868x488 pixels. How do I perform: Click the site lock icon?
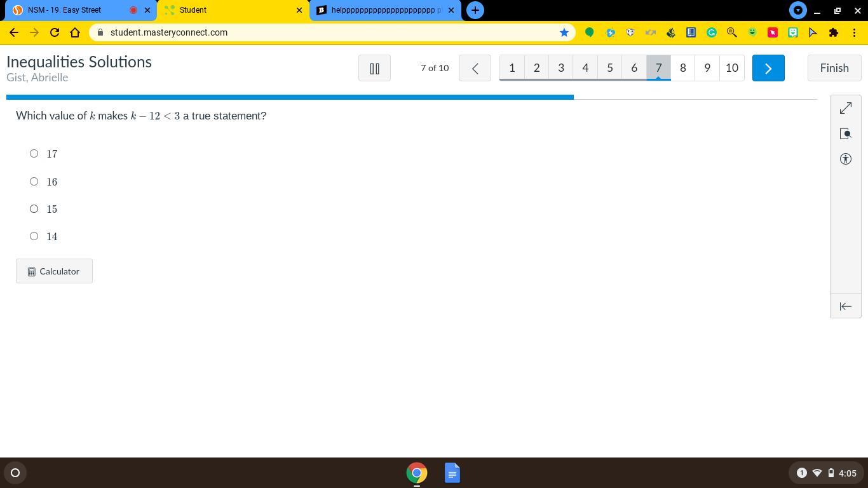pyautogui.click(x=100, y=32)
